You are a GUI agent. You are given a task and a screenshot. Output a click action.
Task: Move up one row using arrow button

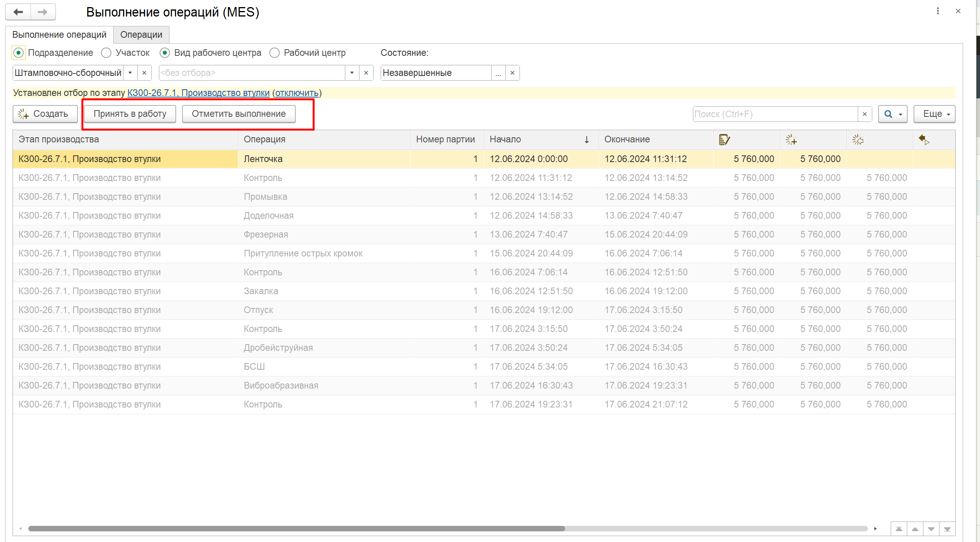click(x=915, y=529)
